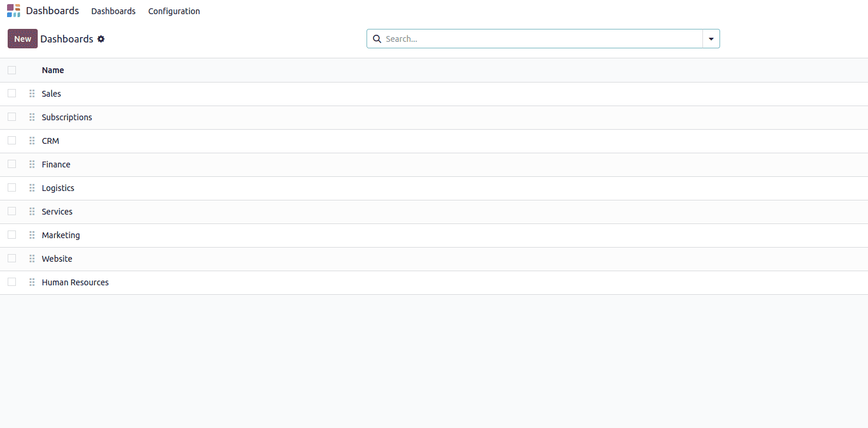Image resolution: width=868 pixels, height=428 pixels.
Task: Open the search filters dropdown arrow
Action: coord(711,38)
